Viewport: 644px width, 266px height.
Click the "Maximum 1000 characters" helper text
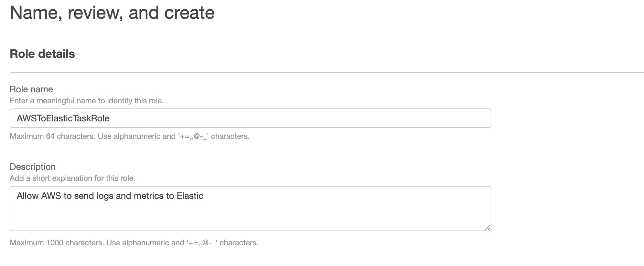click(57, 243)
